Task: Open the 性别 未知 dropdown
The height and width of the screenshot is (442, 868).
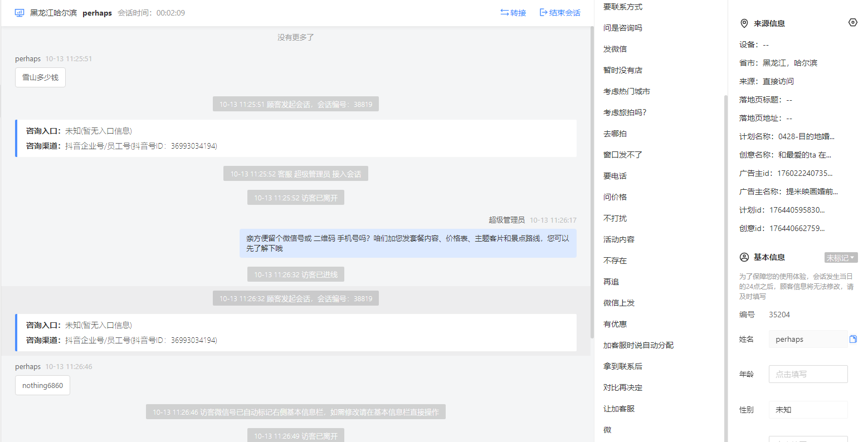Action: coord(808,409)
